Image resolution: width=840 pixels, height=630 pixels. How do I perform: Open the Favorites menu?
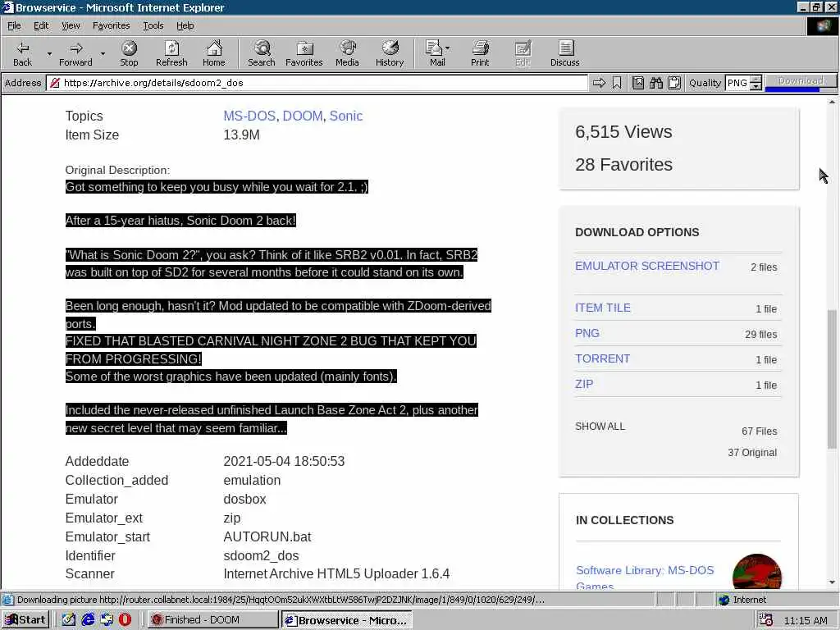[111, 25]
